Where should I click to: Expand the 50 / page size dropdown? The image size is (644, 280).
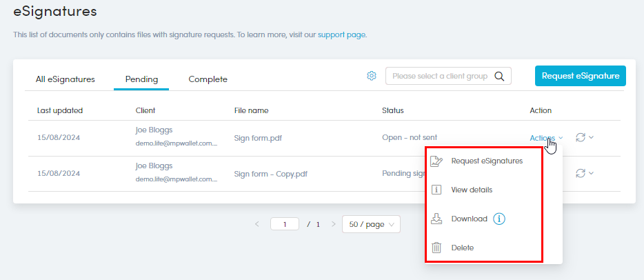coord(371,224)
